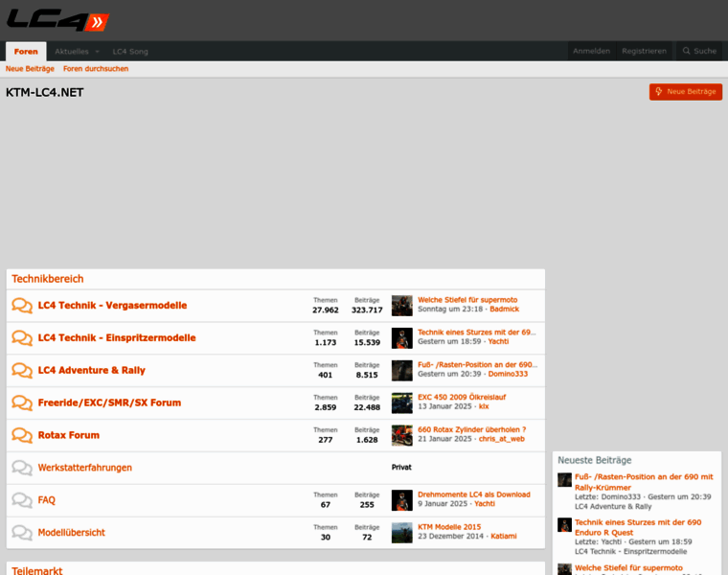Open Drehmomente LC4 als Download thread
This screenshot has height=575, width=728.
pyautogui.click(x=473, y=494)
